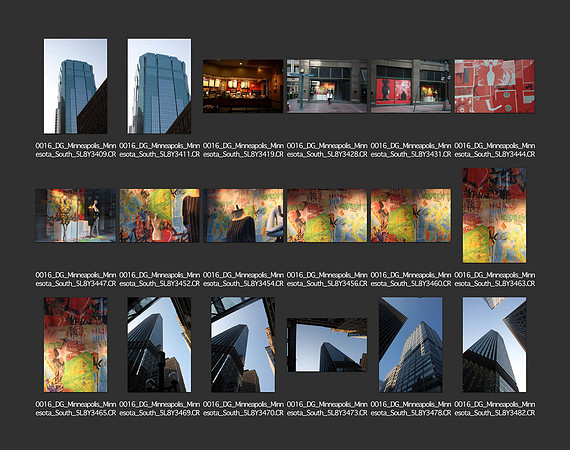Select the graffiti wall thumbnail 5L8Y3460
Image resolution: width=570 pixels, height=450 pixels.
(x=411, y=216)
